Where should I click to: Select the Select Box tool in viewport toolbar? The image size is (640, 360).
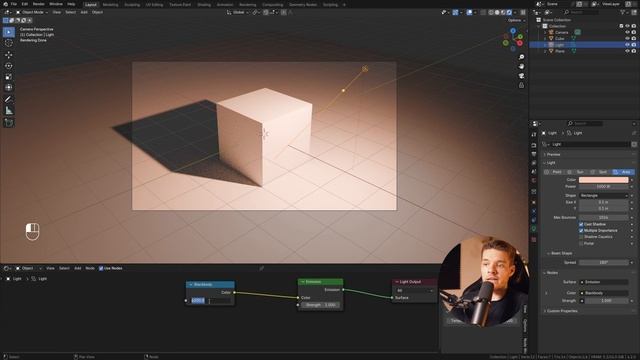[9, 32]
